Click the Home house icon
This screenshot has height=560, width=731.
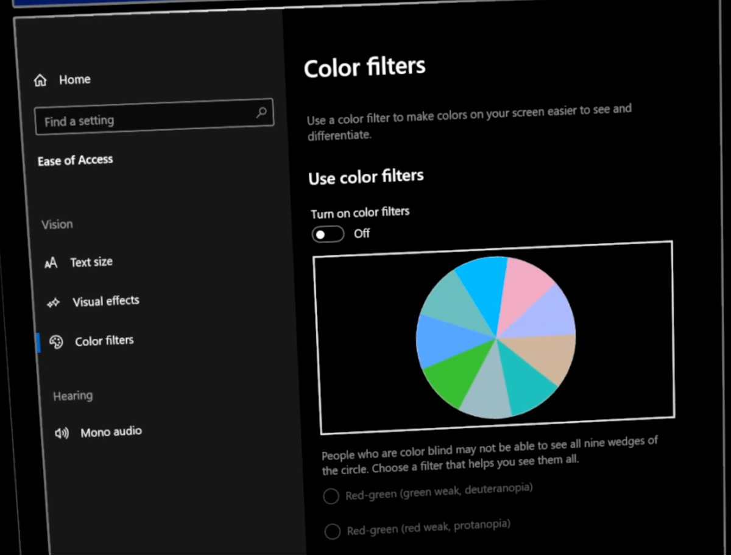(x=40, y=80)
